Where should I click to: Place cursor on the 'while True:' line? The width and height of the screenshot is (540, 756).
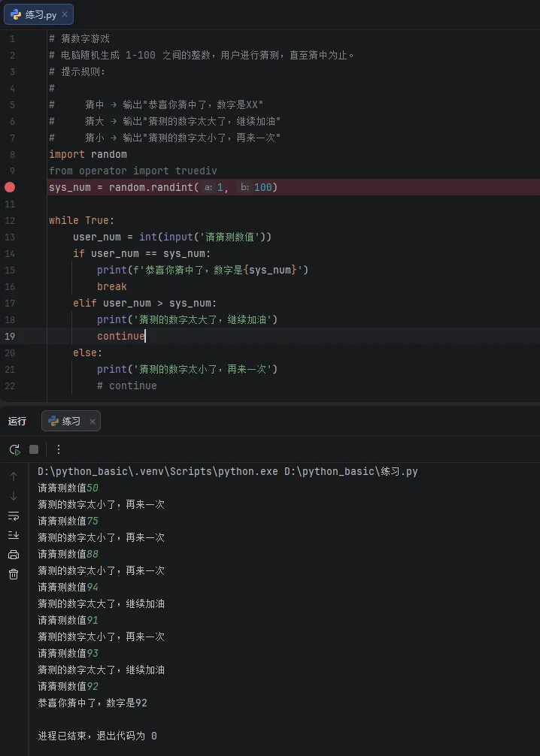point(82,220)
